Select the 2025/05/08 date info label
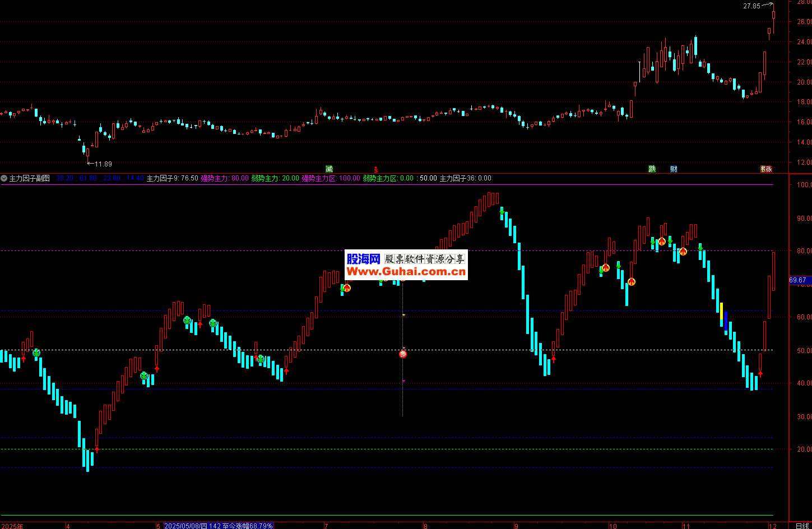 [x=219, y=526]
